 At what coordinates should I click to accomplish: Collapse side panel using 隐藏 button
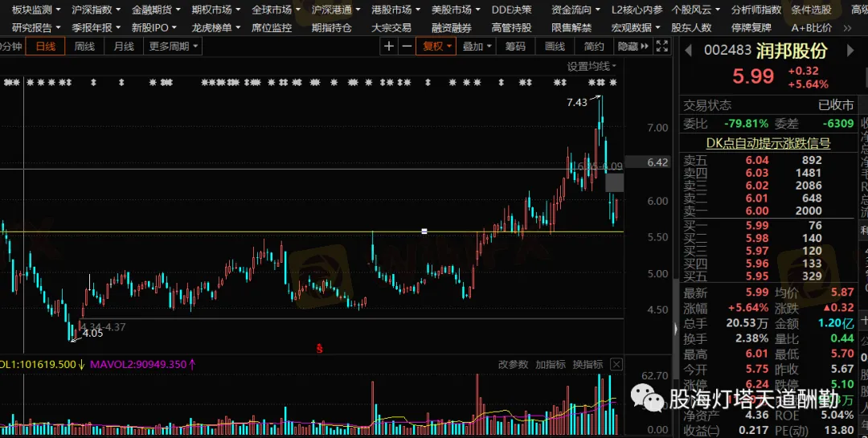[628, 47]
